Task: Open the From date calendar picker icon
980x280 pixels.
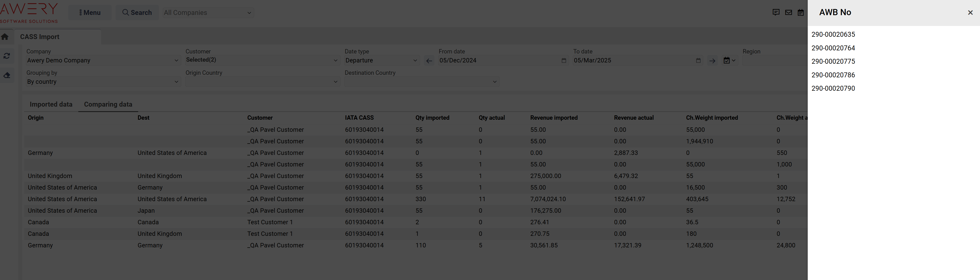Action: tap(563, 60)
